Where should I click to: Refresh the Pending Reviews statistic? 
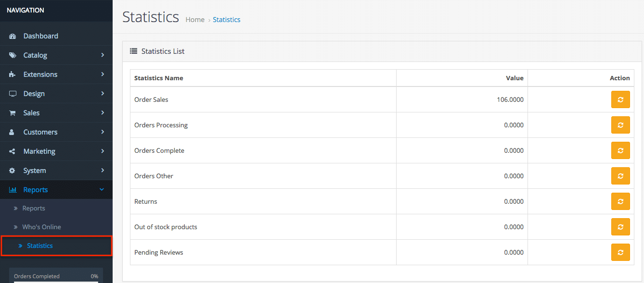click(620, 252)
